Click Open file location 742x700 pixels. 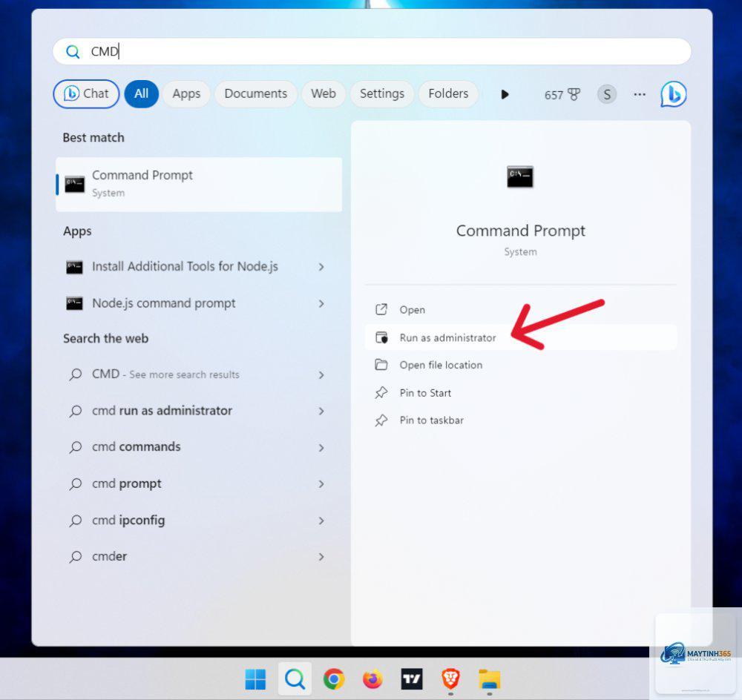(x=521, y=365)
